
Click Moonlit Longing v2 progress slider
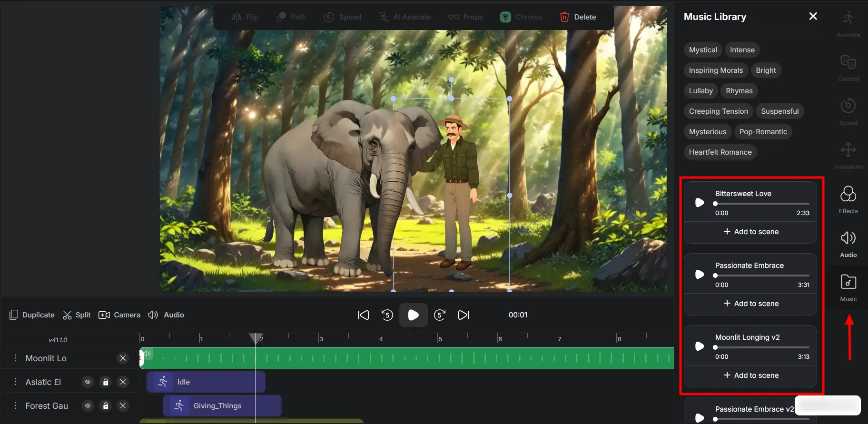[x=762, y=347]
